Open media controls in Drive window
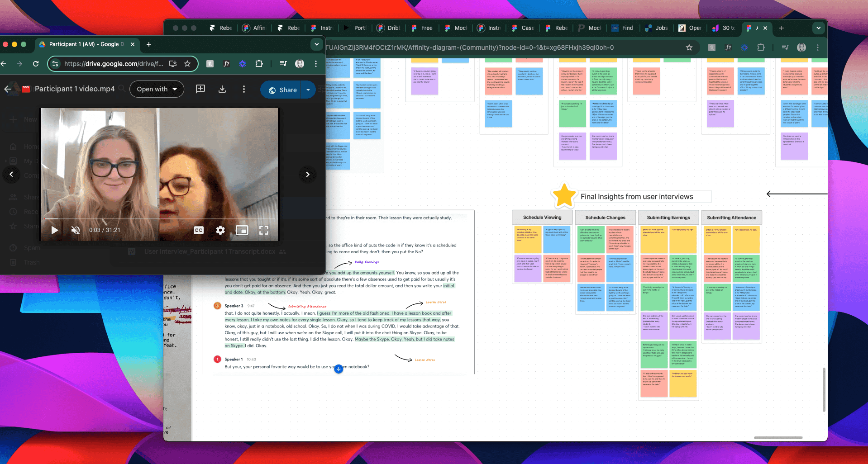 pos(283,64)
